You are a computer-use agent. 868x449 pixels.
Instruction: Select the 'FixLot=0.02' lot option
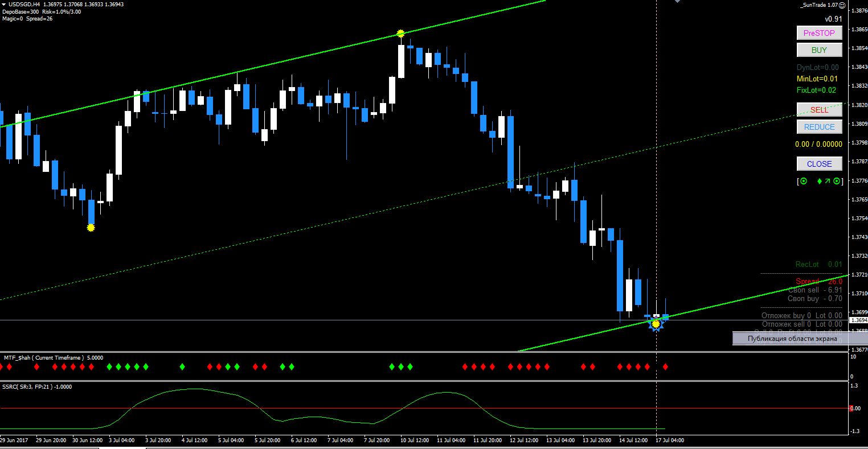click(x=816, y=90)
